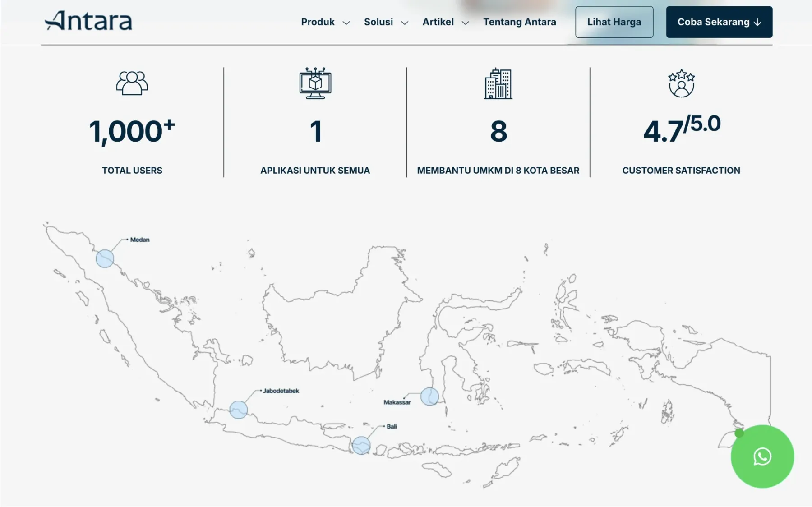812x507 pixels.
Task: Open the Solusi menu
Action: [378, 22]
